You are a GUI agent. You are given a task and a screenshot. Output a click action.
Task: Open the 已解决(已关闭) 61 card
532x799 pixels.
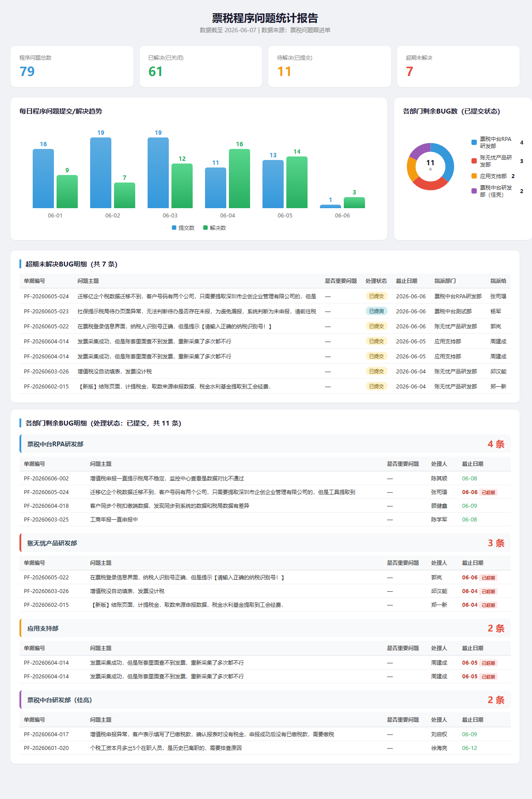tap(201, 66)
